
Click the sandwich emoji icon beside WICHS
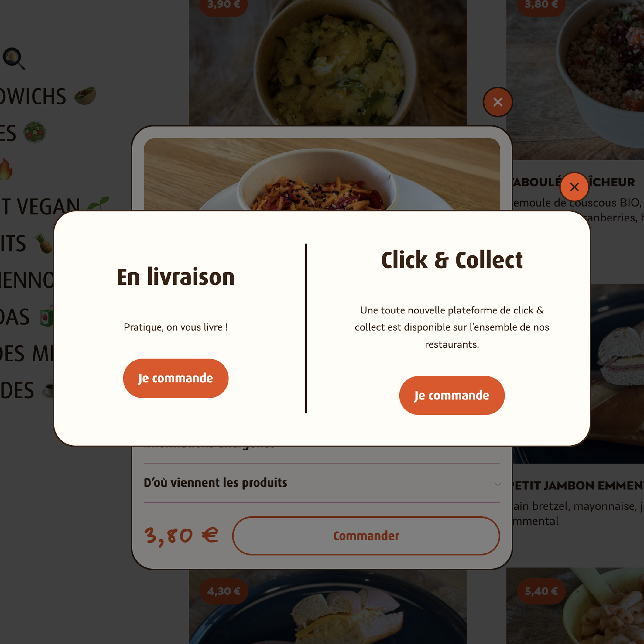[85, 96]
